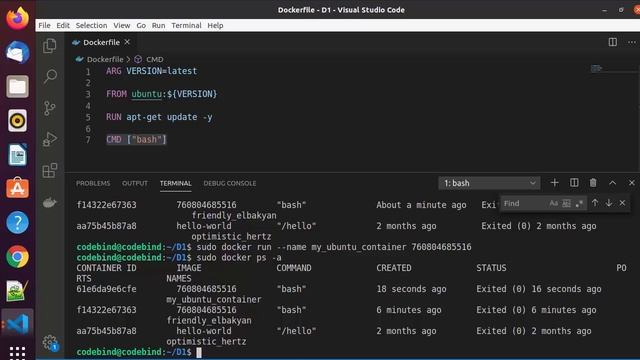Open the Search view in activity bar
Image resolution: width=640 pixels, height=360 pixels.
pyautogui.click(x=50, y=76)
